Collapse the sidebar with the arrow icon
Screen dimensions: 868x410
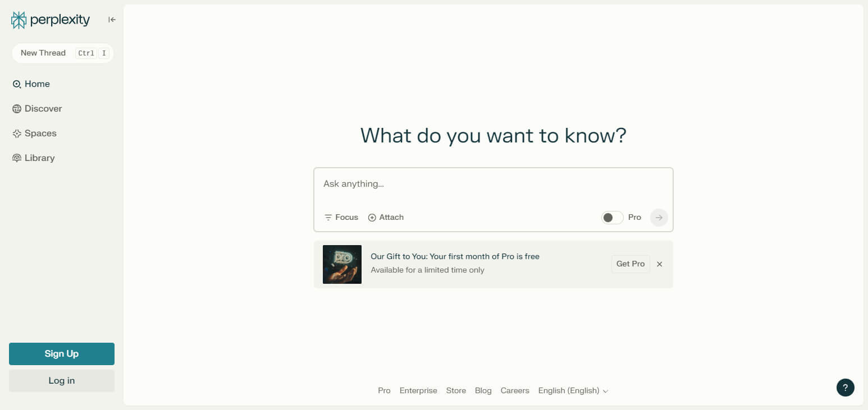click(x=112, y=20)
